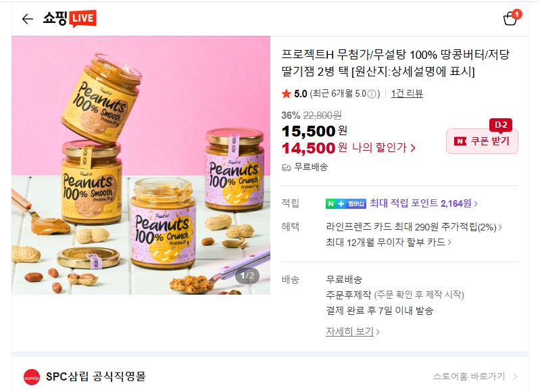Click the 1/2 image page indicator
This screenshot has height=392, width=540.
[247, 276]
